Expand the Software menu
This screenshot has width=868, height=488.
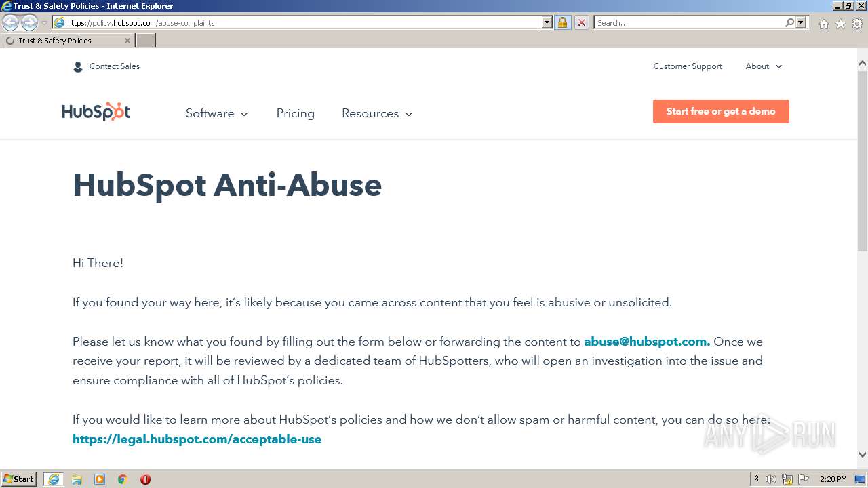[x=217, y=113]
